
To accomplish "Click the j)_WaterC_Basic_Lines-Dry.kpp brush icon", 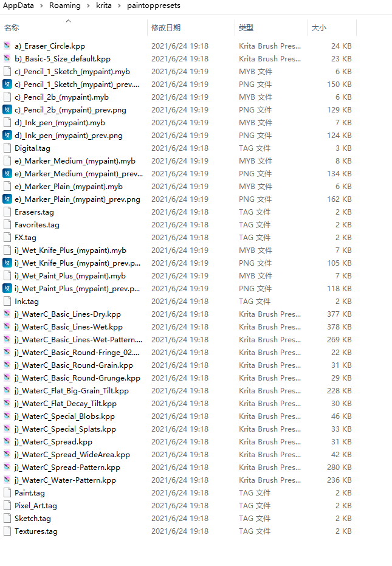I will click(7, 314).
